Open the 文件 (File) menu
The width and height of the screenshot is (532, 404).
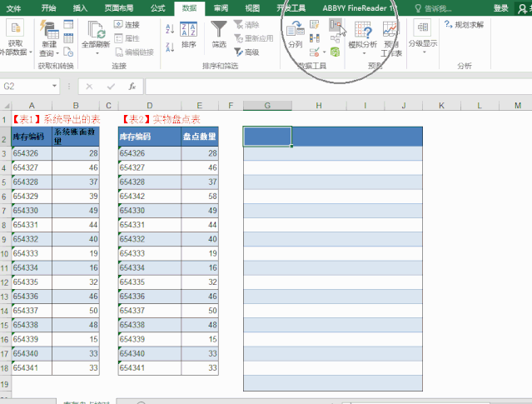[x=13, y=7]
